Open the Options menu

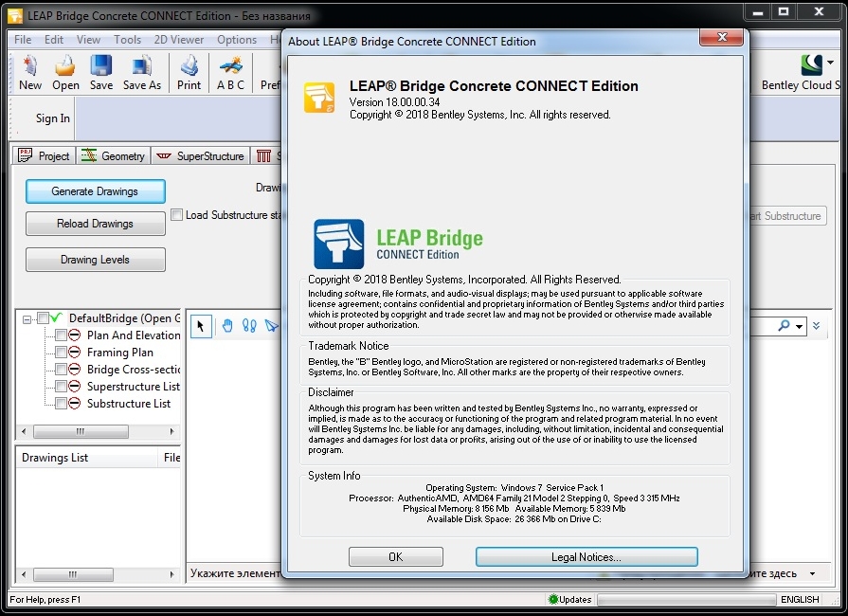tap(237, 40)
